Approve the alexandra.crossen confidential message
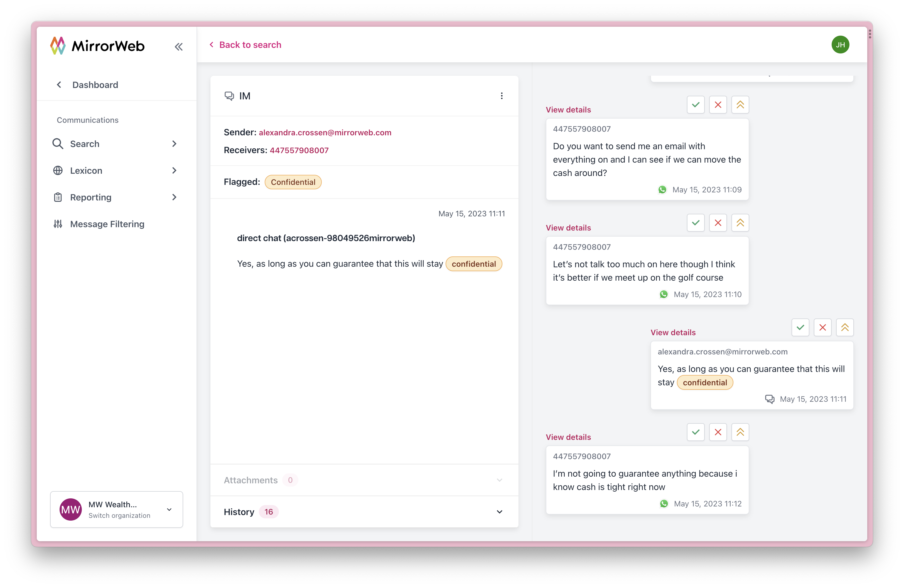This screenshot has height=588, width=904. (x=800, y=327)
